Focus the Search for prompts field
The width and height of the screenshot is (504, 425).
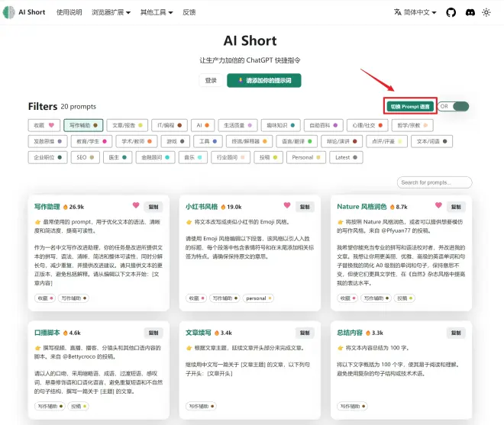[435, 182]
